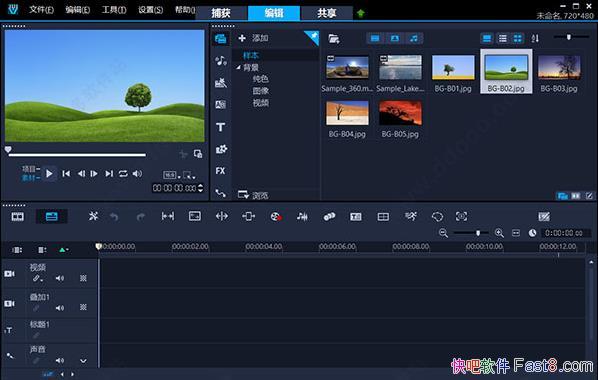Viewport: 598px width, 380px height.
Task: Open the preview HD quality dropdown
Action: point(171,175)
